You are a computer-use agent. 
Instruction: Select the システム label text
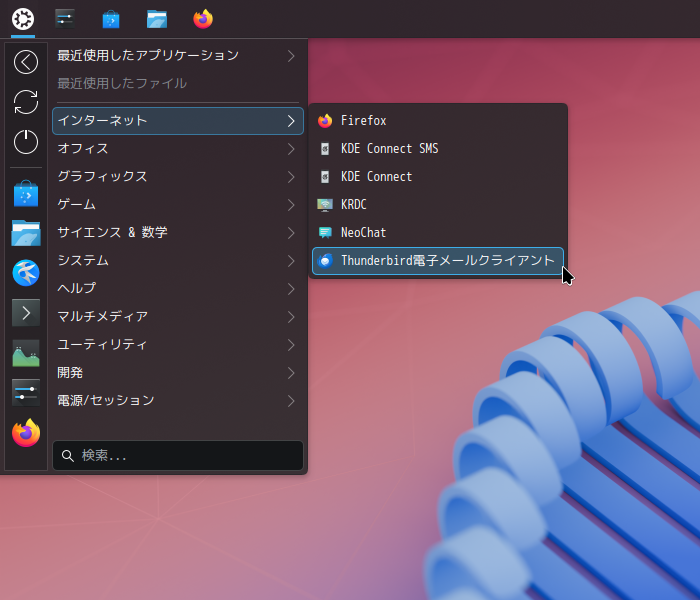tap(83, 260)
